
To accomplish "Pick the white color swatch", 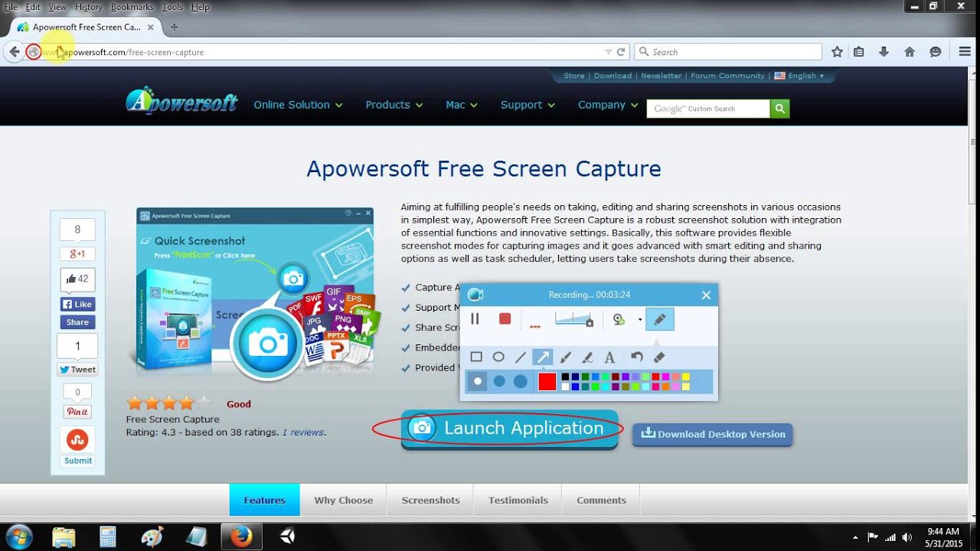I will pyautogui.click(x=565, y=386).
